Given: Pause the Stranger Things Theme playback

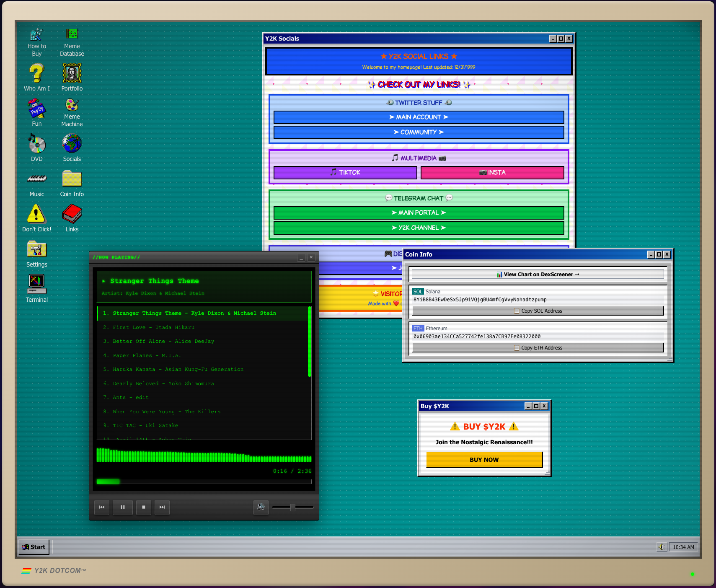Looking at the screenshot, I should (122, 507).
